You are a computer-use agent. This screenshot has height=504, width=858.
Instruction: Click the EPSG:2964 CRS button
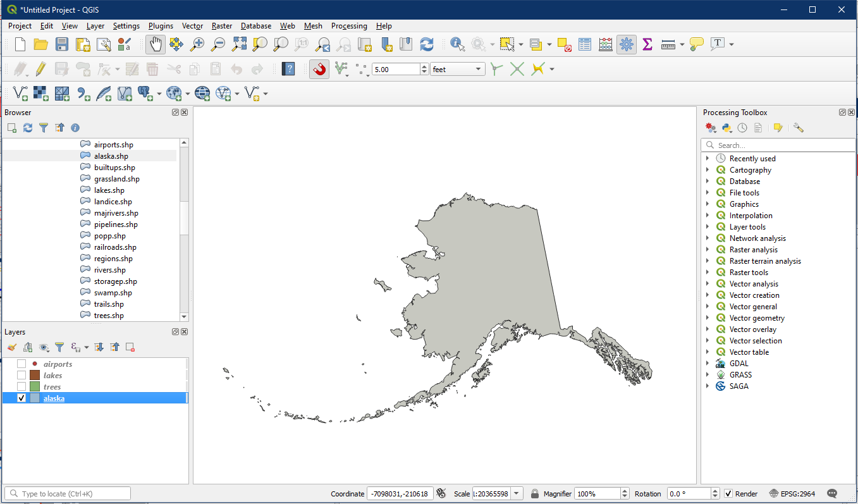coord(794,494)
